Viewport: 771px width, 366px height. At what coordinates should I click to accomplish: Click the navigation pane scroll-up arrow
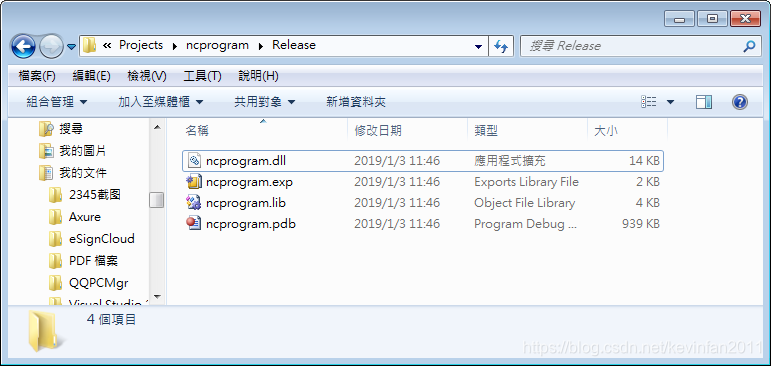click(157, 127)
